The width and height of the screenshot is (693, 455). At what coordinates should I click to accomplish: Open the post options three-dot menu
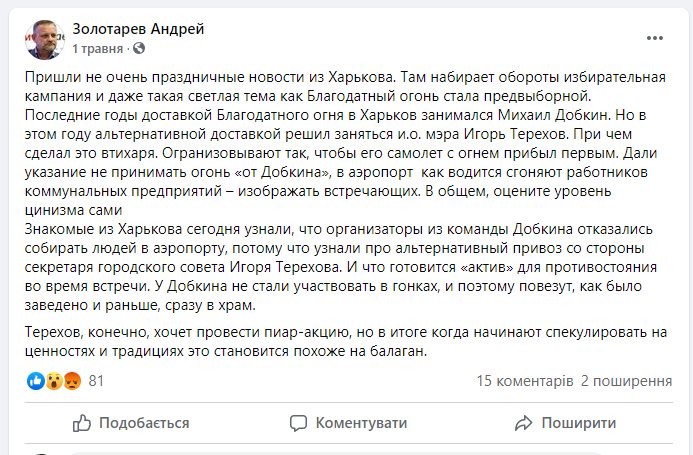click(655, 37)
